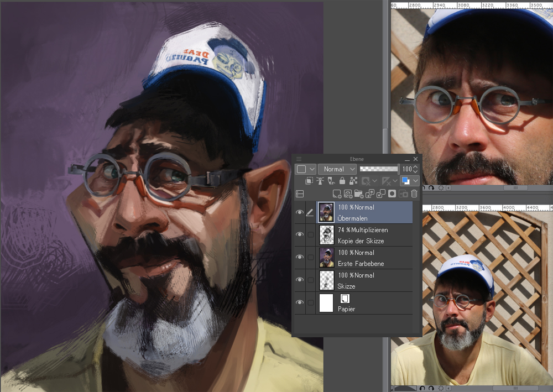Image resolution: width=553 pixels, height=392 pixels.
Task: Hide the Übermalen layer
Action: point(299,212)
